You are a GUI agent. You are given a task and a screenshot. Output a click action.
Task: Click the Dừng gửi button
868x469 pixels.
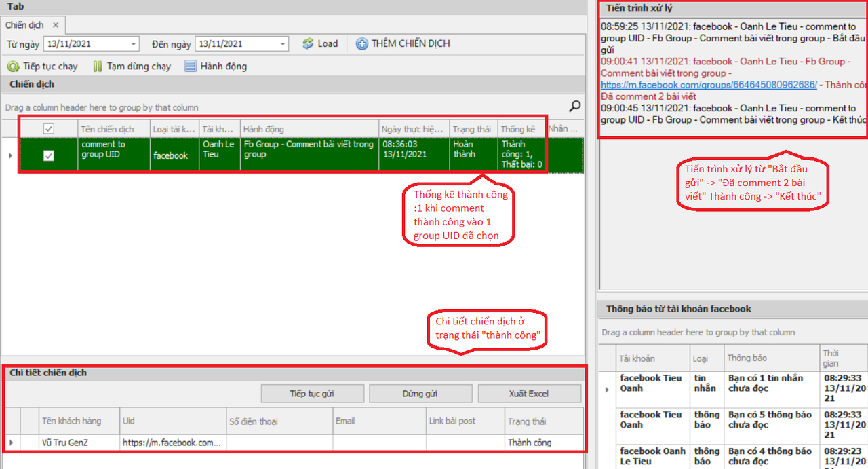coord(420,394)
